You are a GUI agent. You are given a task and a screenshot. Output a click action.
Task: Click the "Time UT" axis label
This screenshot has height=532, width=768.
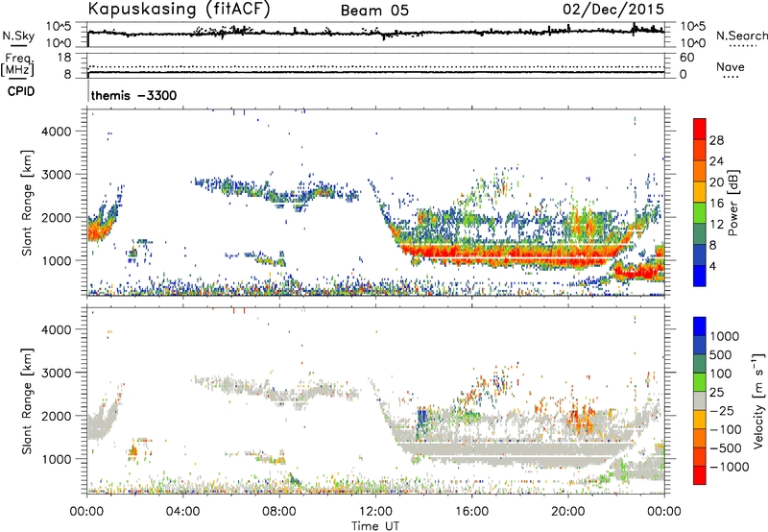pos(375,526)
